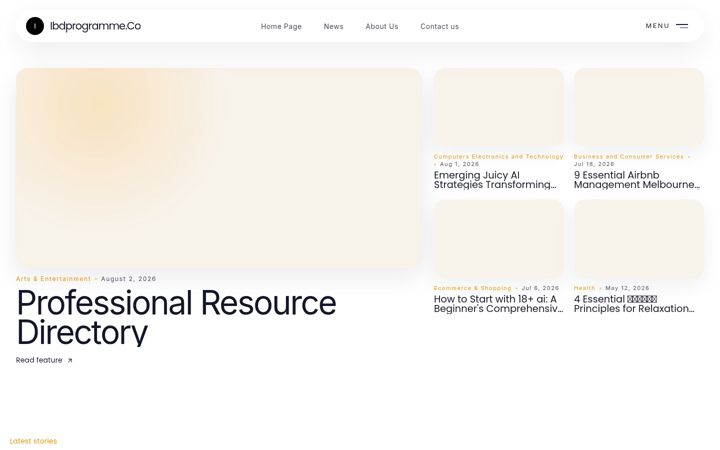Open the Ibdprogramme.Co site title
Image resolution: width=720 pixels, height=450 pixels.
tap(95, 26)
